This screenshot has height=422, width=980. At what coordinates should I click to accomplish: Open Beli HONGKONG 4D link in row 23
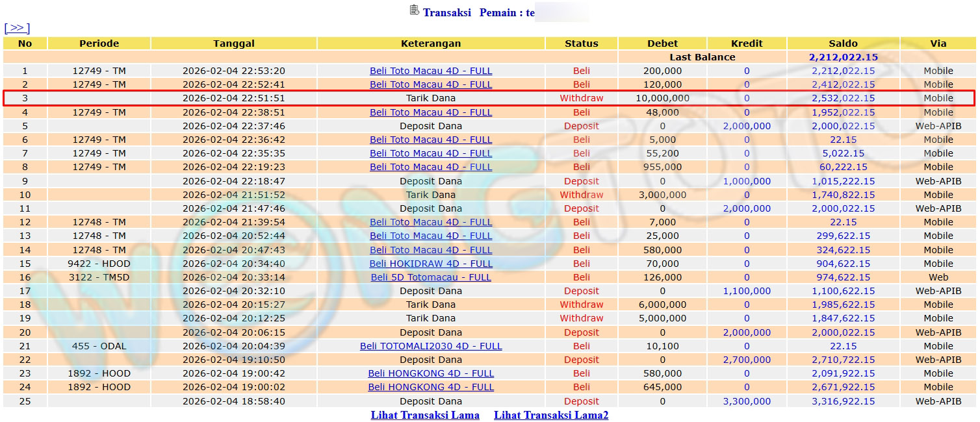point(431,373)
